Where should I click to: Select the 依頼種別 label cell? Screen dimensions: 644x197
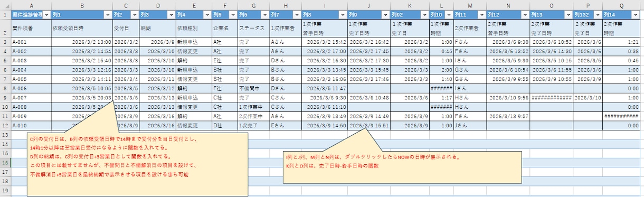193,28
